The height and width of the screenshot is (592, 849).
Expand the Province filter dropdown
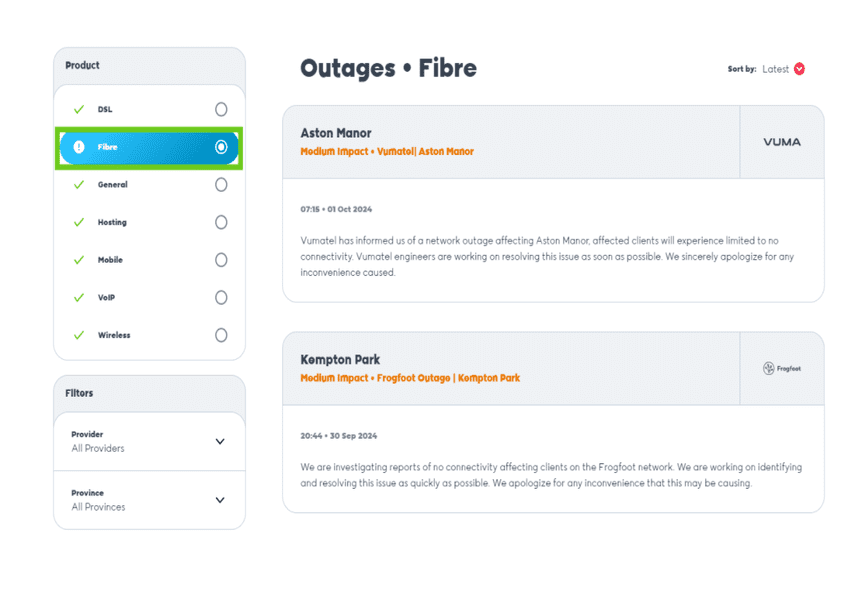219,500
